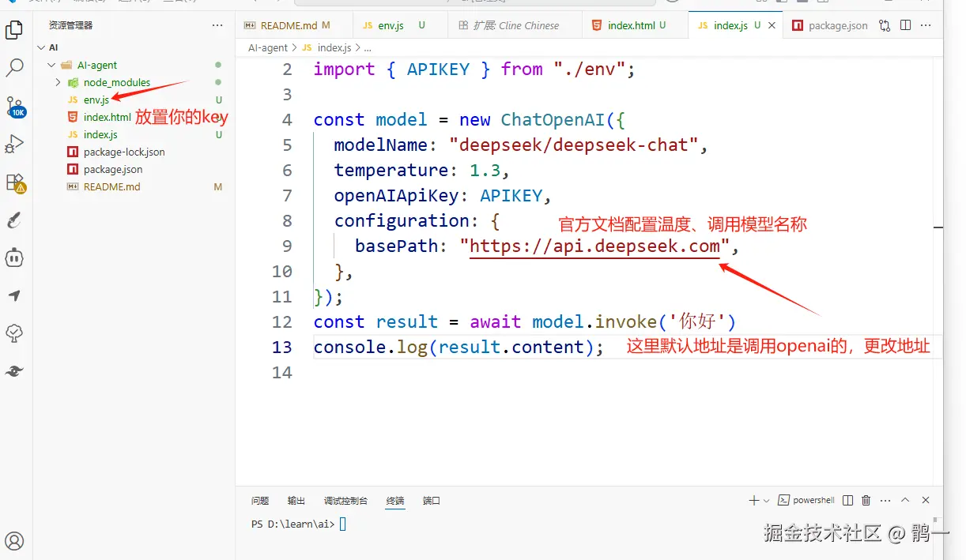Kill terminal with trash icon

coord(866,501)
